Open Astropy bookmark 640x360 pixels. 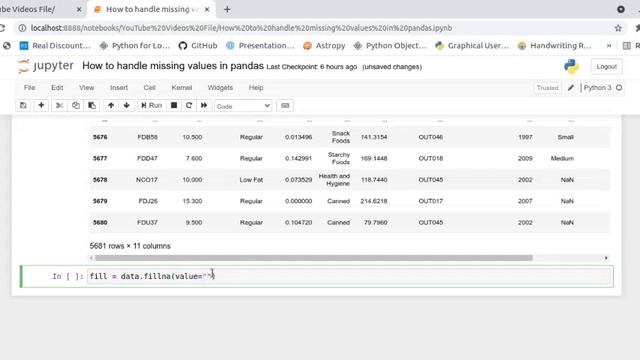pos(324,46)
